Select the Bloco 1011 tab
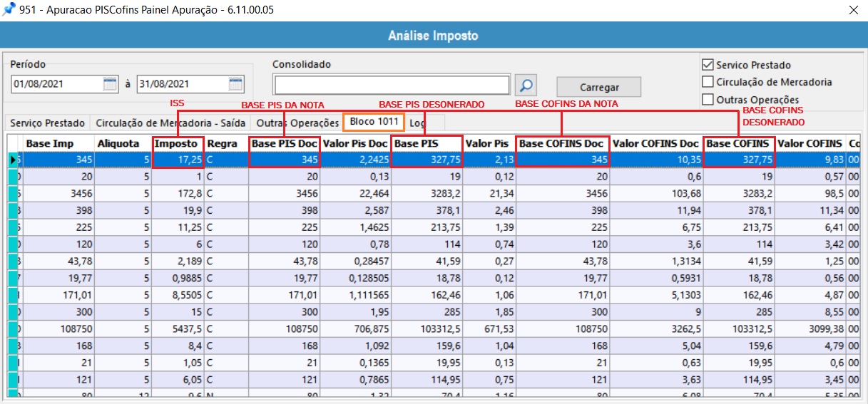Viewport: 868px width, 404px height. 374,122
